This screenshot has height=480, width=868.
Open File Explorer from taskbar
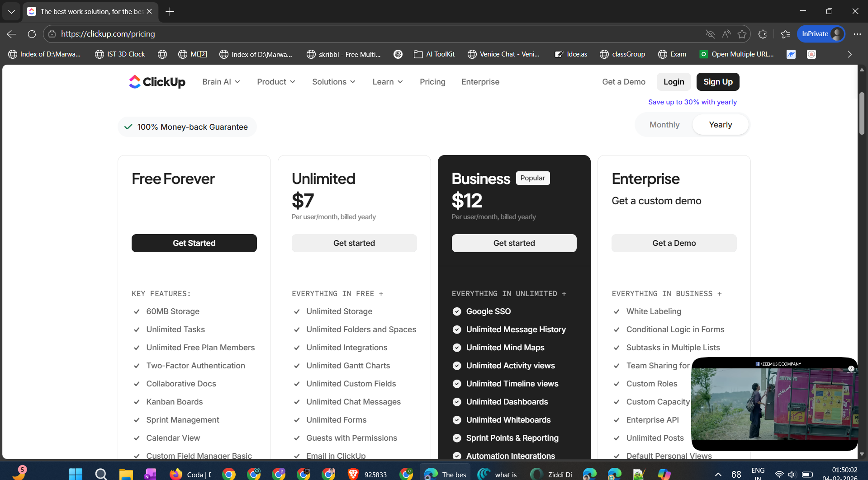coord(126,474)
